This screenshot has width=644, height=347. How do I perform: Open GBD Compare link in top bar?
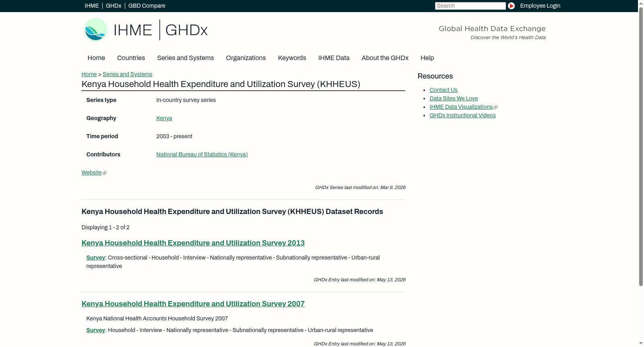tap(147, 6)
